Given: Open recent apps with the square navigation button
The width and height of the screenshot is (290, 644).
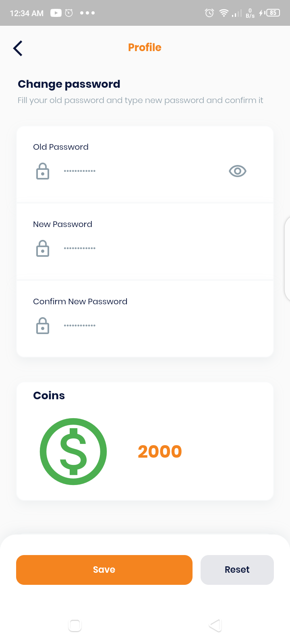Looking at the screenshot, I should 75,625.
